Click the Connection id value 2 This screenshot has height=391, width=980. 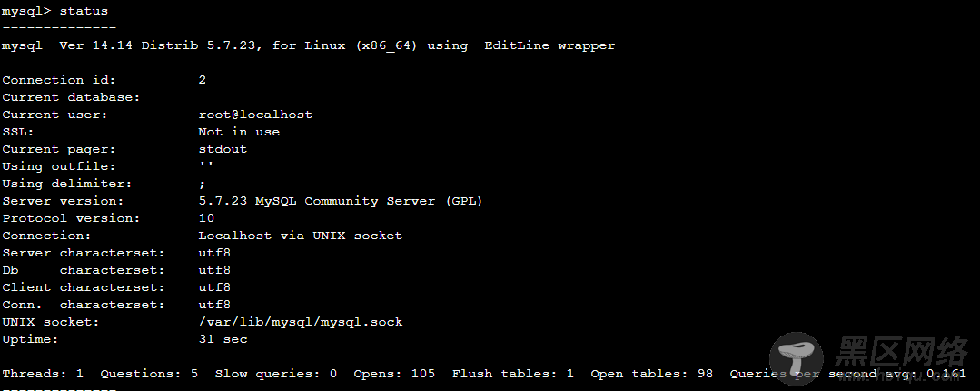[x=202, y=80]
